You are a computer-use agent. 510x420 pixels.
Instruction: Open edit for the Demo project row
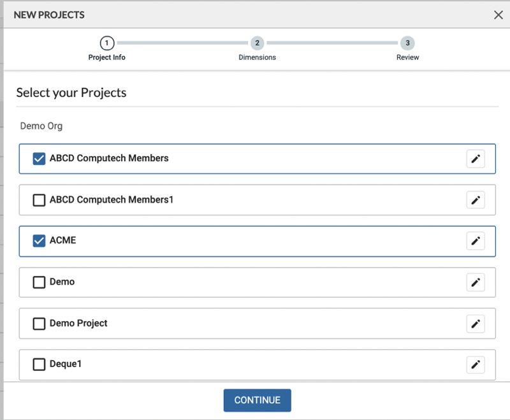pyautogui.click(x=475, y=282)
